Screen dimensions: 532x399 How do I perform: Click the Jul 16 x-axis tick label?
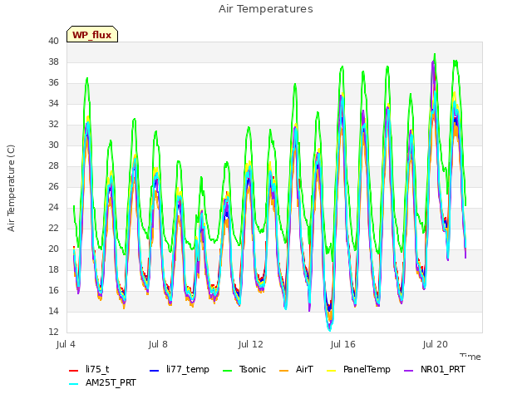[x=342, y=344]
